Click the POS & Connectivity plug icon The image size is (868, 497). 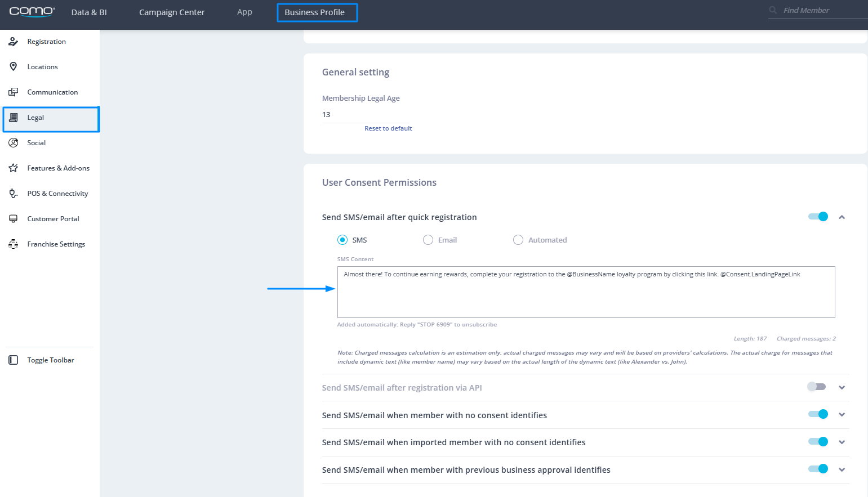tap(14, 194)
